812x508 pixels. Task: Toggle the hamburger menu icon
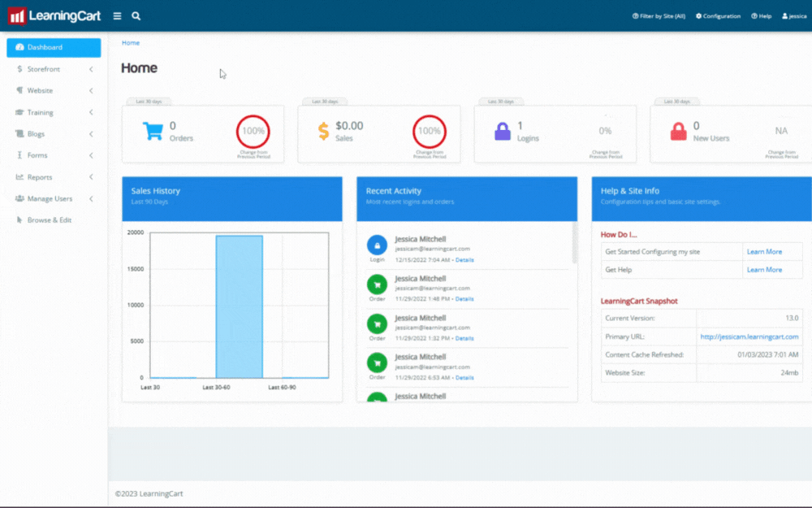(x=117, y=16)
